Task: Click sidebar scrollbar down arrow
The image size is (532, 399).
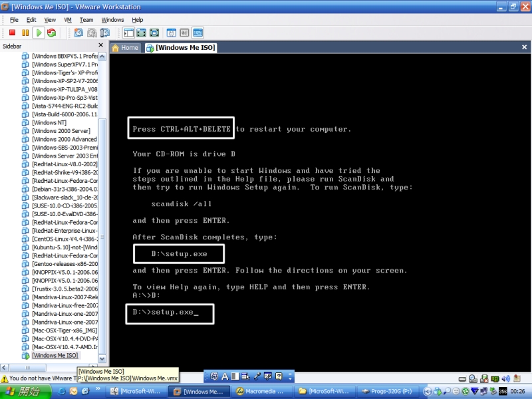Action: (102, 358)
